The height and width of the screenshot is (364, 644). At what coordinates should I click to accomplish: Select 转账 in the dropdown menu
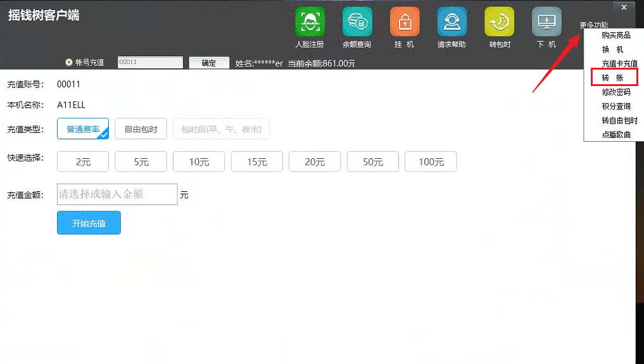[x=613, y=78]
